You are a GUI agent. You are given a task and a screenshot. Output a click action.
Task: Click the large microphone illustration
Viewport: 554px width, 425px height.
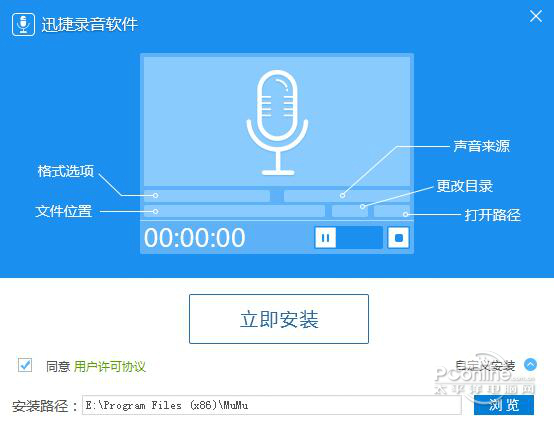277,122
